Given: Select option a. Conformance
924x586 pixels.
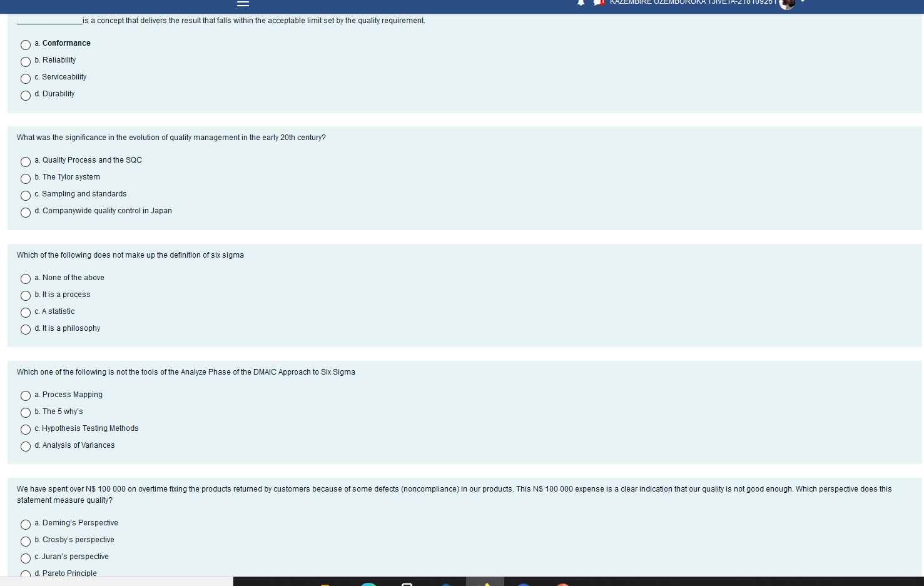Looking at the screenshot, I should coord(26,44).
